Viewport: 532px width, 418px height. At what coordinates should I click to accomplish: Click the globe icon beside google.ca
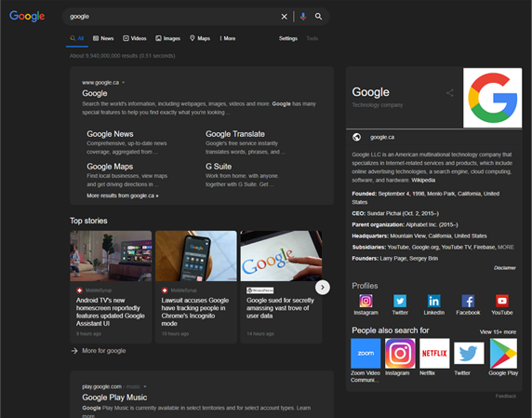(356, 137)
